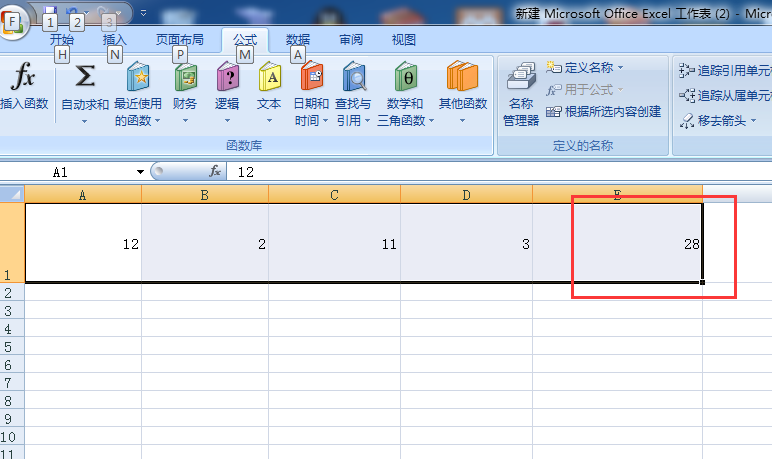The image size is (772, 459).
Task: Select column B header
Action: coord(205,195)
